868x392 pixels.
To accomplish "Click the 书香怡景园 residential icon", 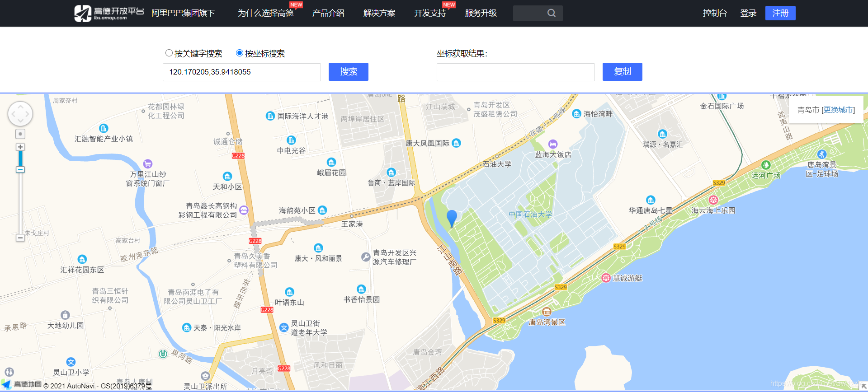I will [x=361, y=289].
